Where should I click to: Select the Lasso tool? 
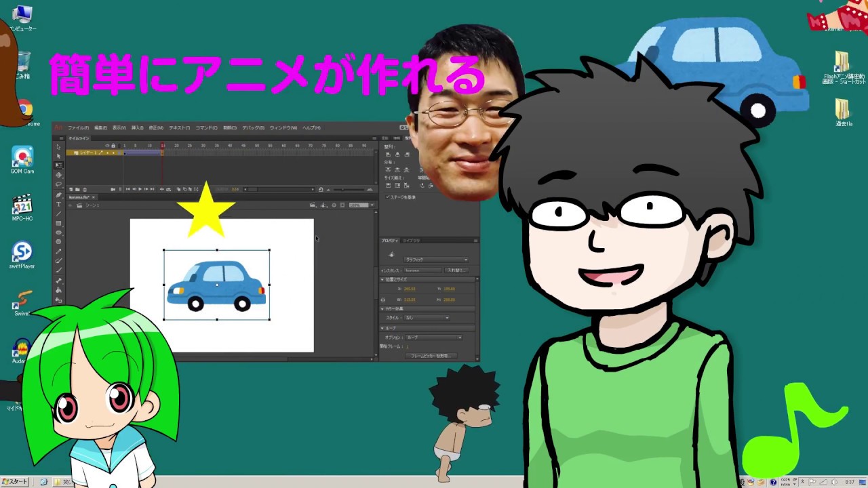[x=58, y=184]
